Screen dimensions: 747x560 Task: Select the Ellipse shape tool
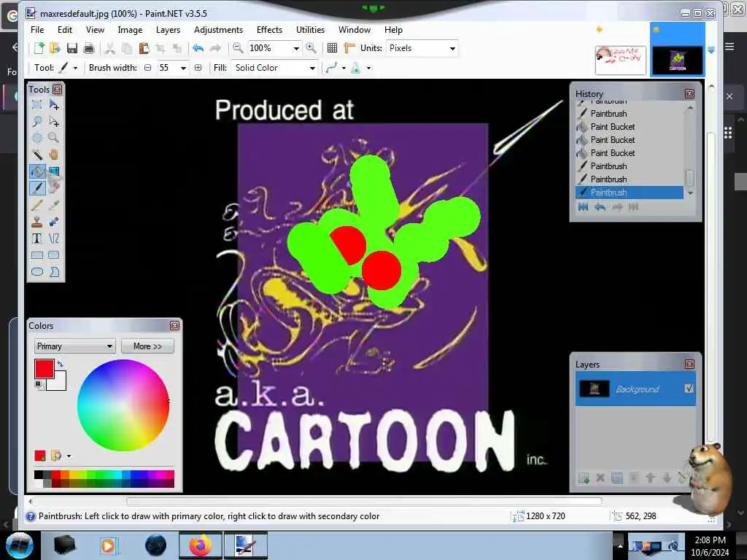36,272
